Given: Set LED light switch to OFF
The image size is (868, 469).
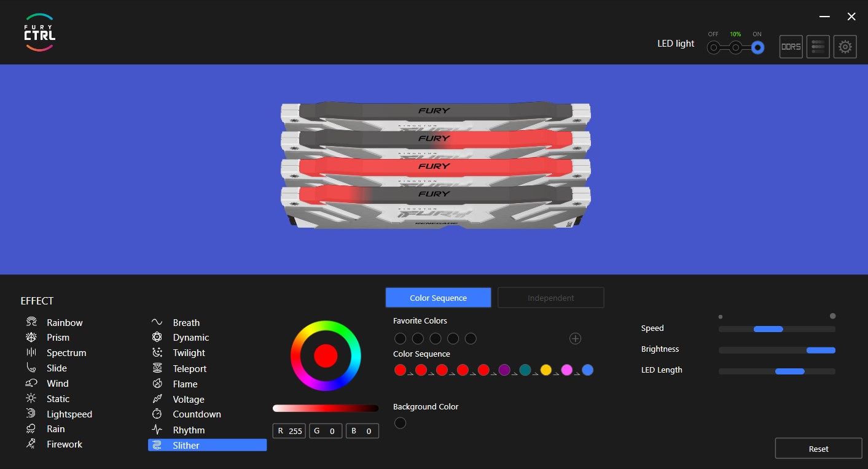Looking at the screenshot, I should coord(713,46).
